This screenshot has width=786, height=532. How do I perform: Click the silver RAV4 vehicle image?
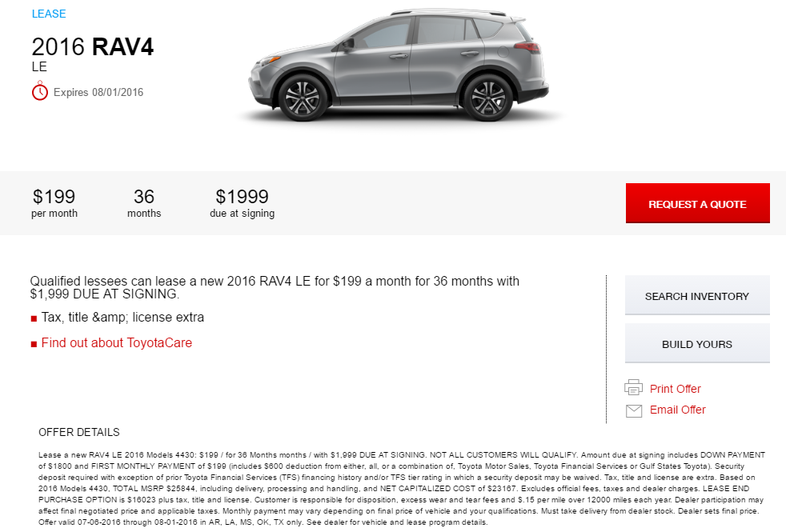[x=399, y=65]
